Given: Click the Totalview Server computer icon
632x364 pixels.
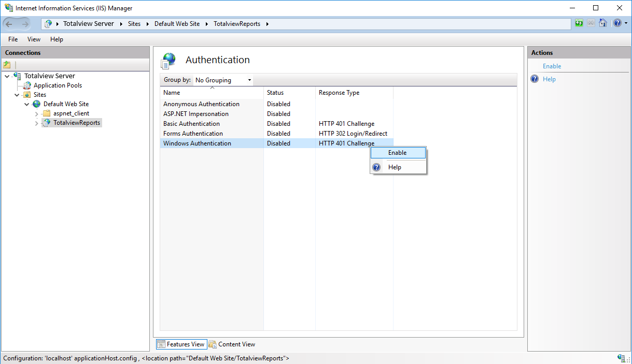Looking at the screenshot, I should [18, 76].
